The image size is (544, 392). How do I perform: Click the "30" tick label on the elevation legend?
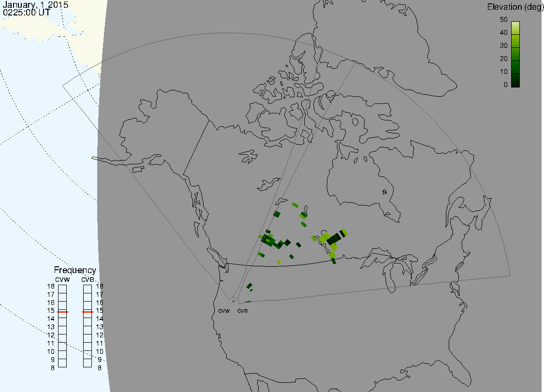tap(504, 46)
